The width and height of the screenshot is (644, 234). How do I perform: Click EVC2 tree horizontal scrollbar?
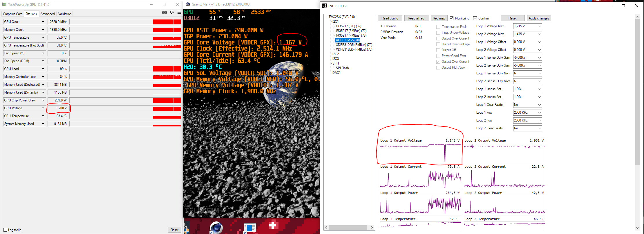[348, 228]
